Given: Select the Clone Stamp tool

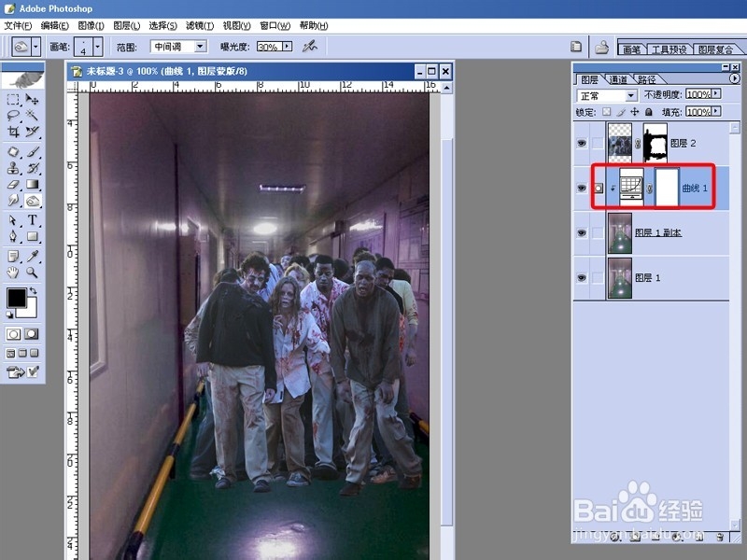Looking at the screenshot, I should [13, 168].
